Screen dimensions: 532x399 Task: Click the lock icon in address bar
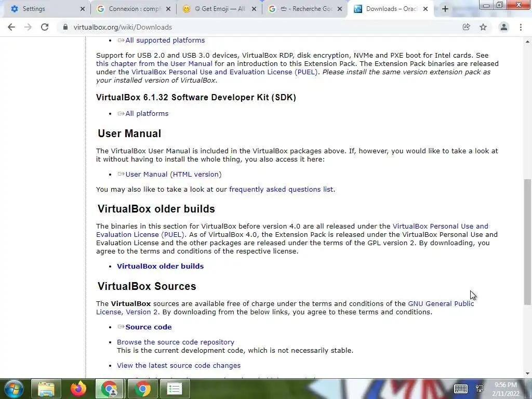[x=65, y=27]
